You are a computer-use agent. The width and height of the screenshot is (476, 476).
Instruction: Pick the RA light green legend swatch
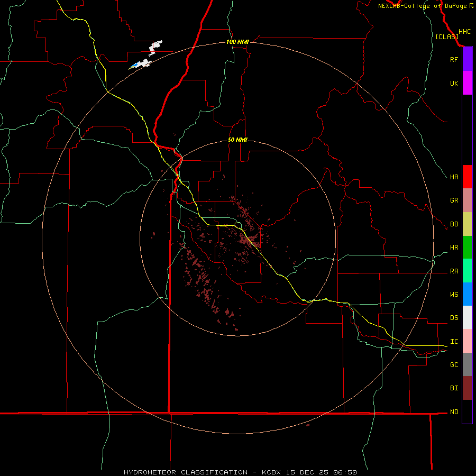[x=467, y=271]
